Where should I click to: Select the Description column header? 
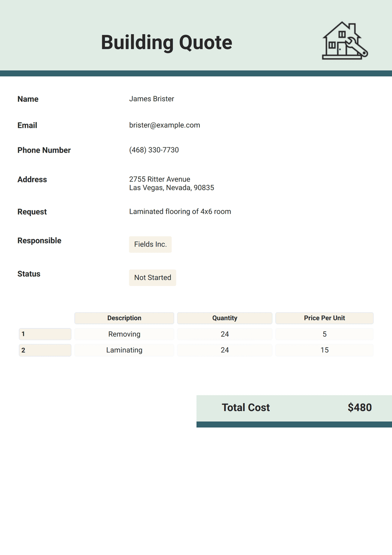tap(124, 318)
